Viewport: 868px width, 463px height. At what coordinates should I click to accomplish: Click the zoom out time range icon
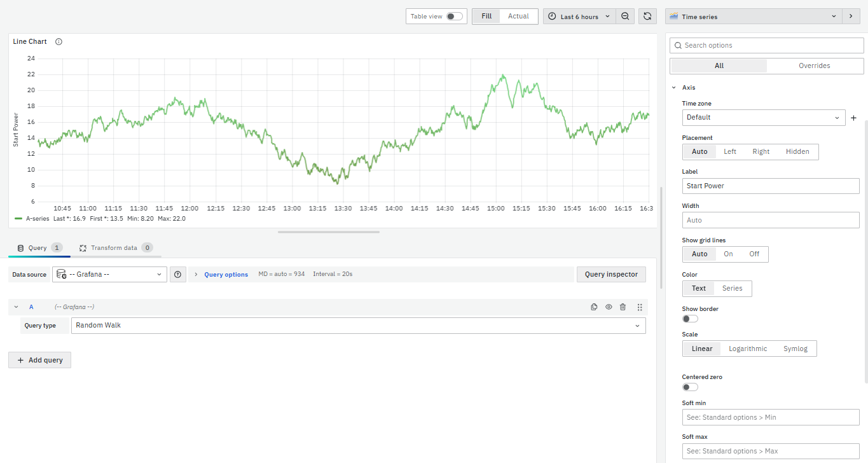pyautogui.click(x=625, y=17)
